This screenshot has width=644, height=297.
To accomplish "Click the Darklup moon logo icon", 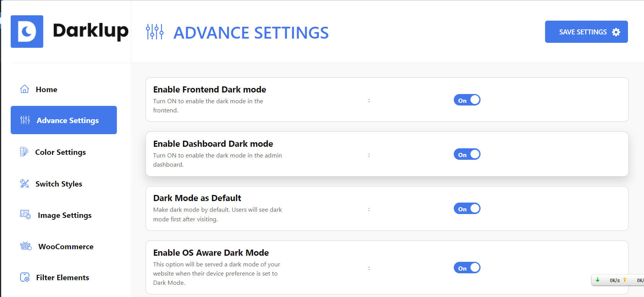I will [27, 32].
